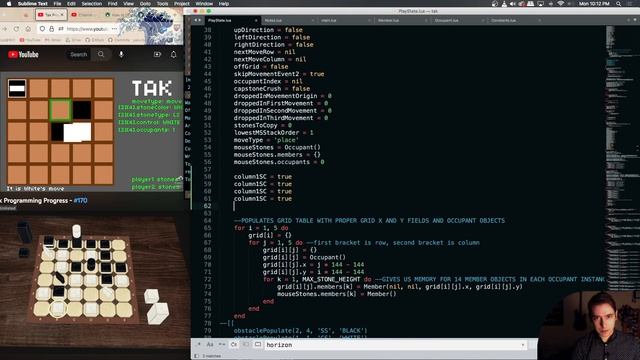Open YouTube notifications bell
The height and width of the screenshot is (360, 640).
pos(173,54)
